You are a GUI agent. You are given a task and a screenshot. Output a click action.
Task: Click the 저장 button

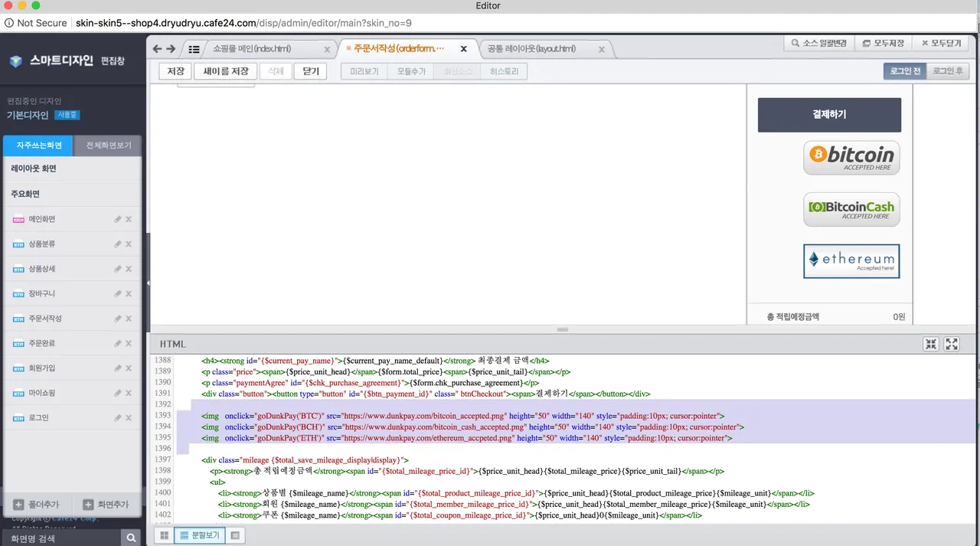click(x=175, y=71)
